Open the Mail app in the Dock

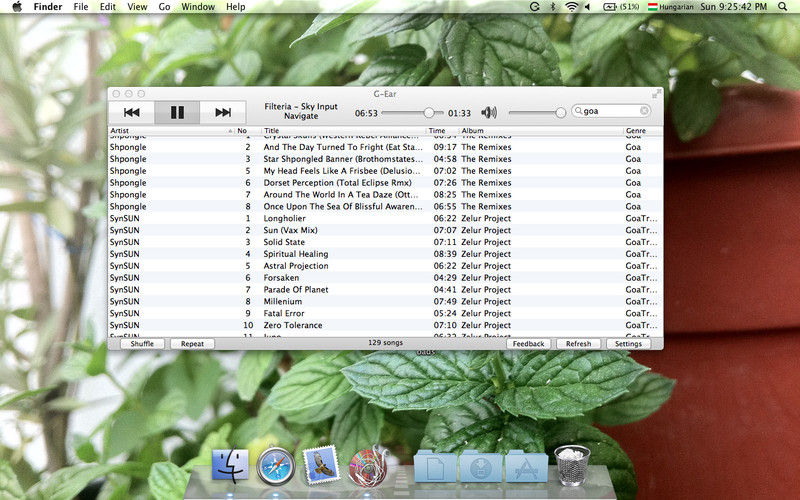[321, 464]
